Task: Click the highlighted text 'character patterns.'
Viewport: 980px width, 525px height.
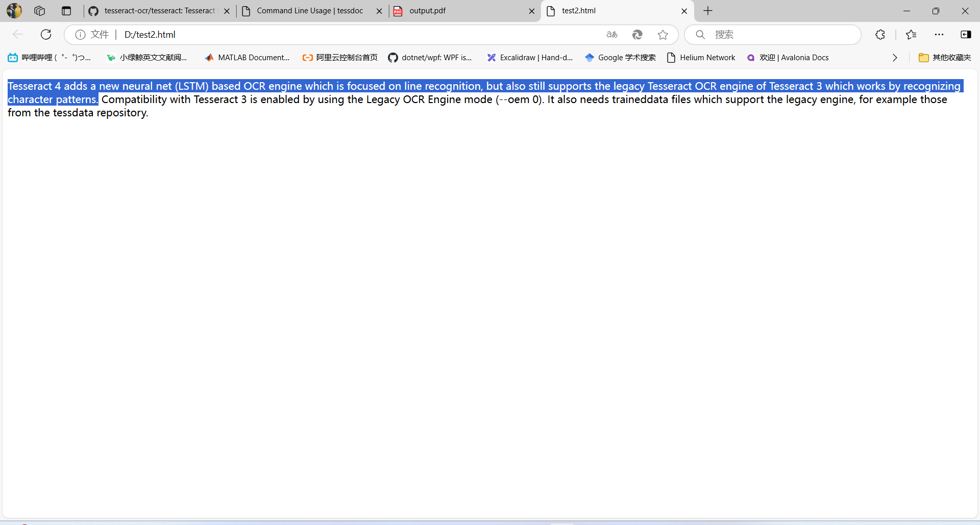Action: pos(53,99)
